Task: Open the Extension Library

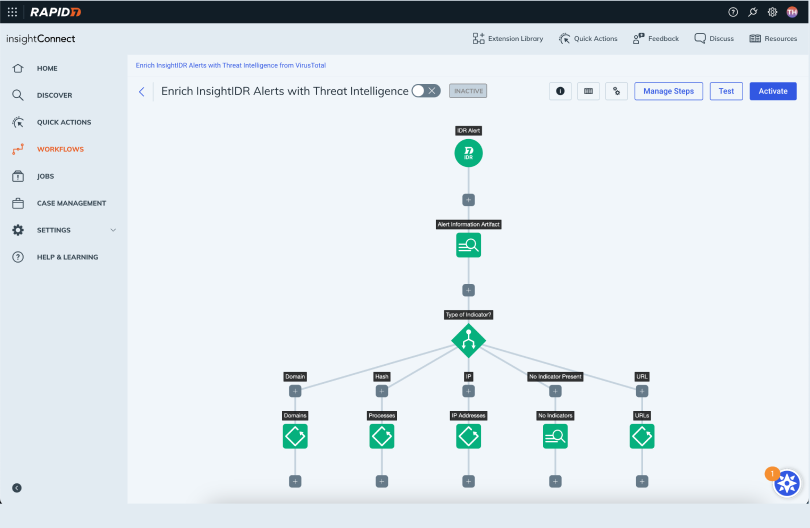Action: click(x=508, y=39)
